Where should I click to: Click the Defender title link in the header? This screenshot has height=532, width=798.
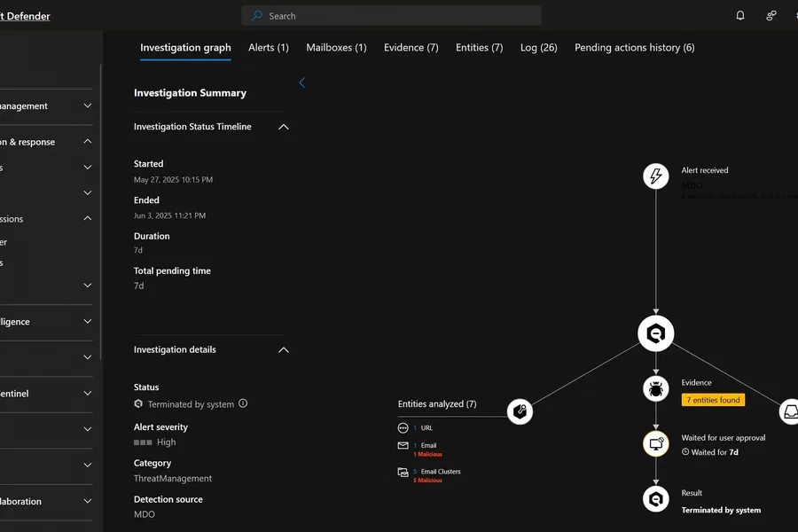(x=25, y=16)
